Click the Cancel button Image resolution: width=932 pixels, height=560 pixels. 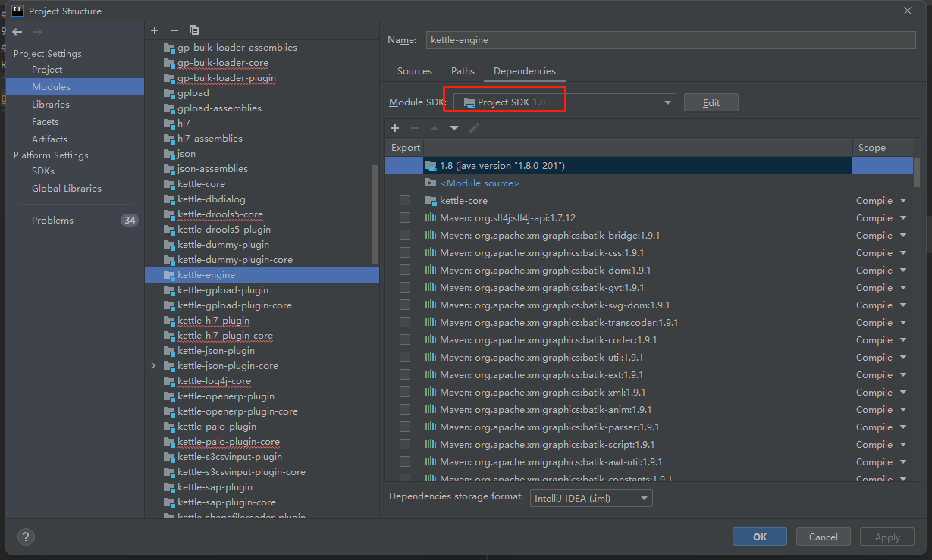pyautogui.click(x=824, y=537)
